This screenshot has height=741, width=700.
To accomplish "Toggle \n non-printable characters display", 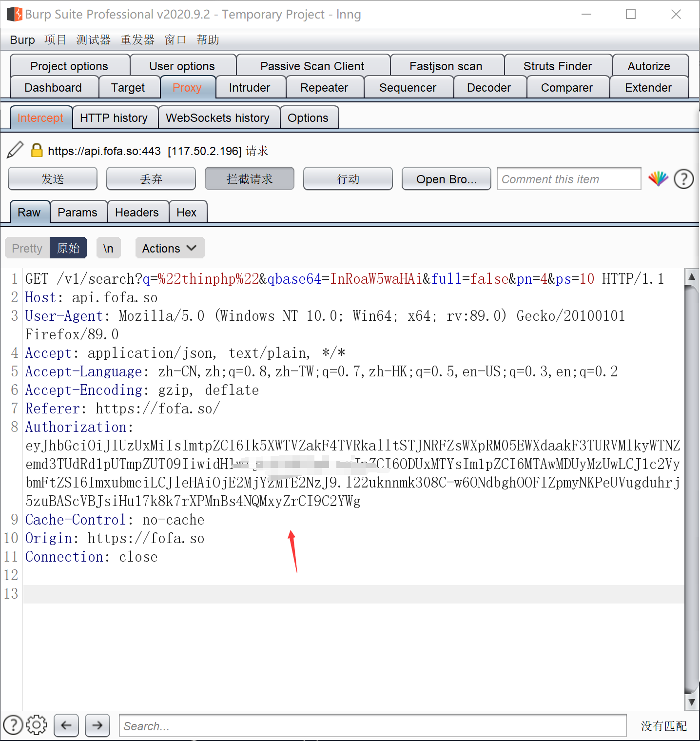I will [x=108, y=248].
